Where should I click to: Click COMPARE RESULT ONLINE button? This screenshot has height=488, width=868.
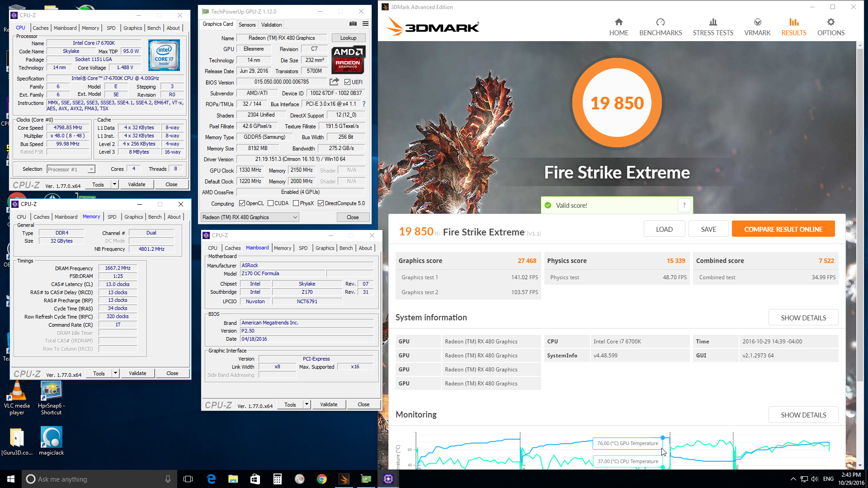pyautogui.click(x=783, y=229)
